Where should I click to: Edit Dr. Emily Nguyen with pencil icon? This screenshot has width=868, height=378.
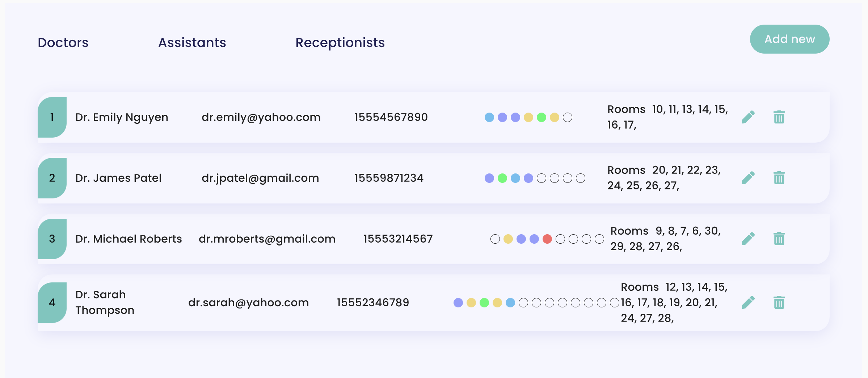(748, 117)
